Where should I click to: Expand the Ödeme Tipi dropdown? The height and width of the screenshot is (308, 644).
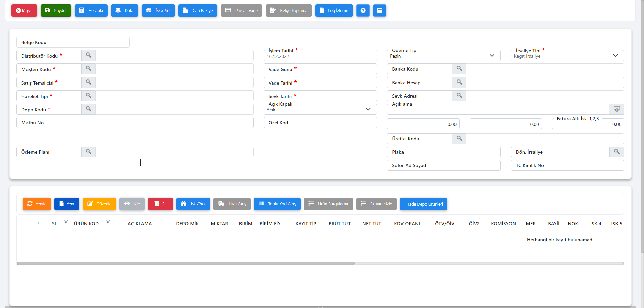492,56
